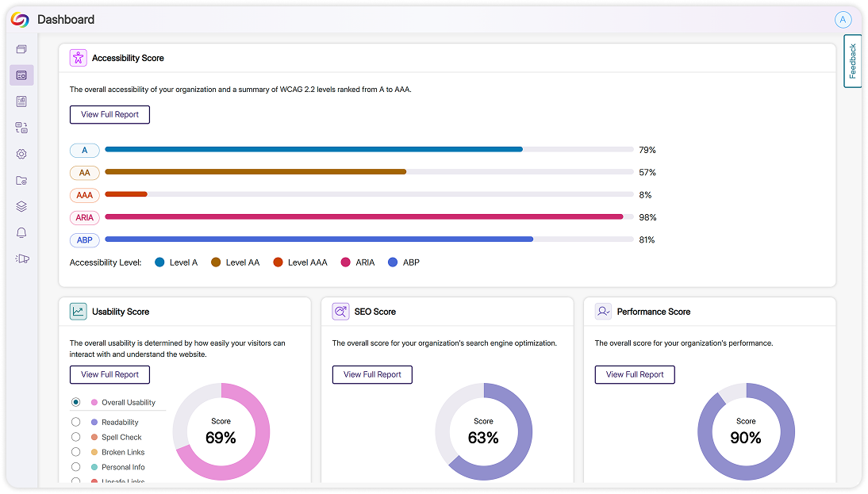Open the settings gear in sidebar
Screen dimensions: 868x494
coord(21,154)
